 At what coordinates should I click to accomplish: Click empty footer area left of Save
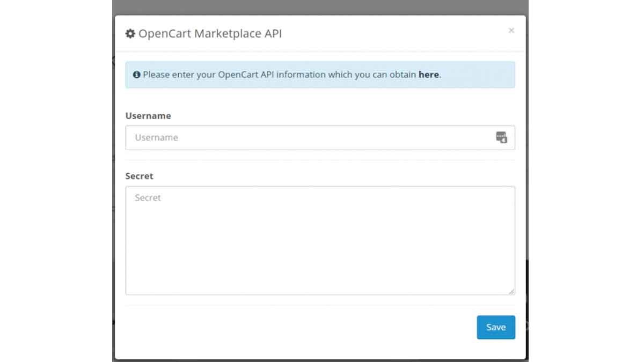[x=295, y=327]
